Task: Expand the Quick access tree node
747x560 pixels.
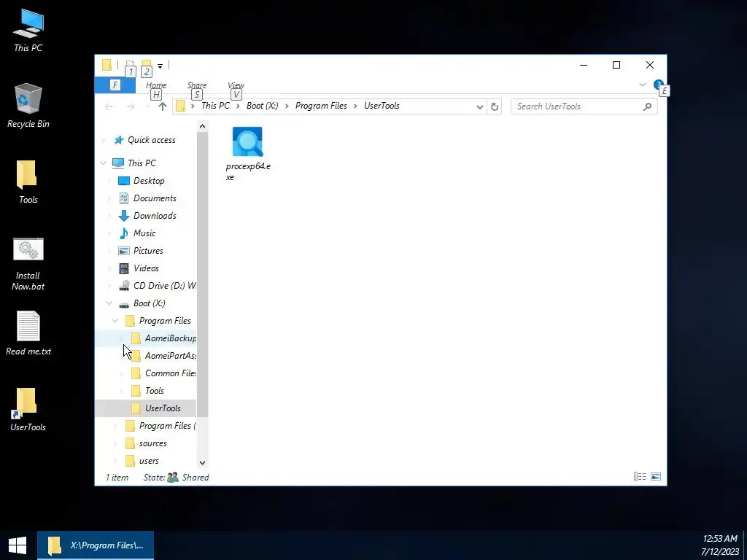Action: click(x=104, y=140)
